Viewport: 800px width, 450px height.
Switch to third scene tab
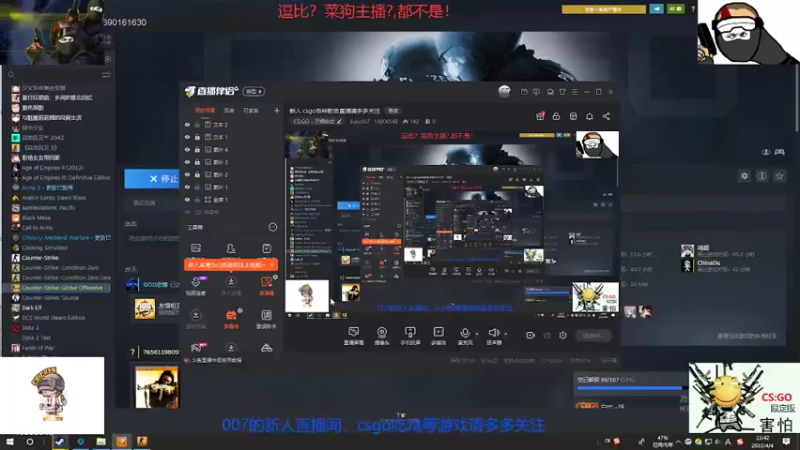[251, 110]
